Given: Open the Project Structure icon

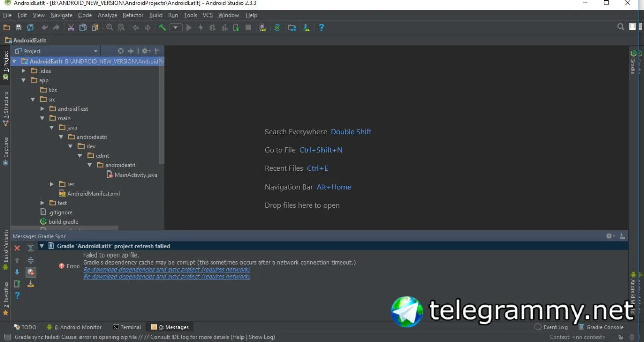Looking at the screenshot, I should tap(292, 28).
